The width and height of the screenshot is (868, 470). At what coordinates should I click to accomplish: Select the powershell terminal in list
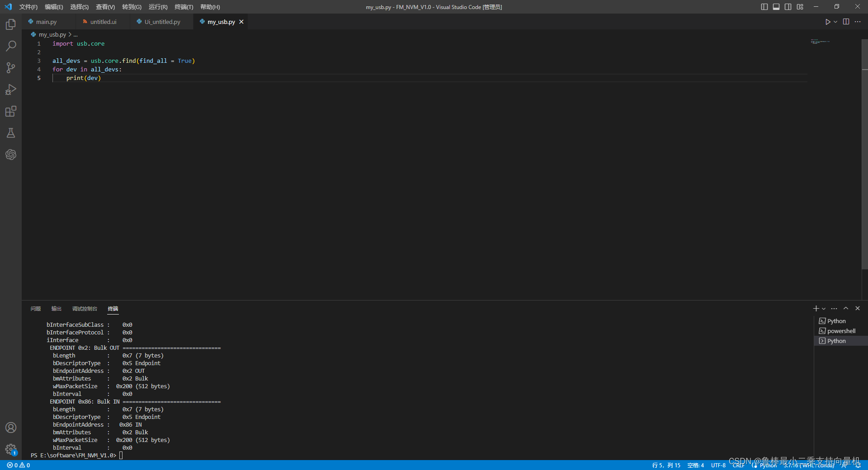coord(841,331)
